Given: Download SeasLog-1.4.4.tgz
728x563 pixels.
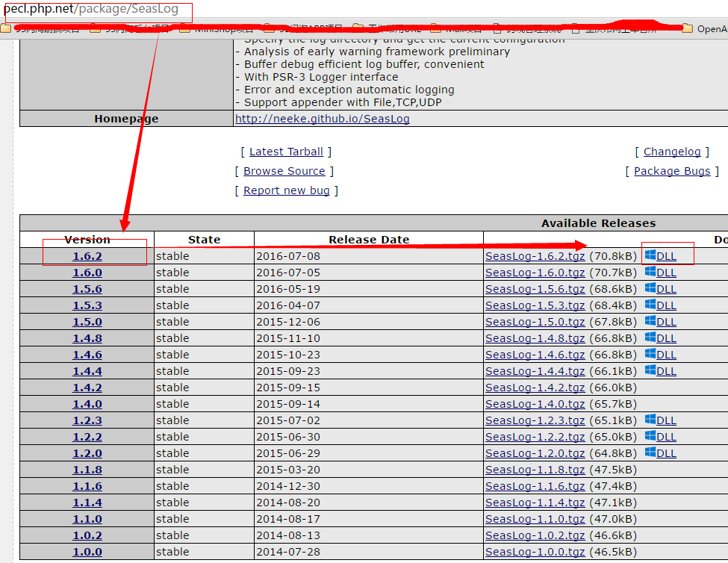Looking at the screenshot, I should (535, 371).
